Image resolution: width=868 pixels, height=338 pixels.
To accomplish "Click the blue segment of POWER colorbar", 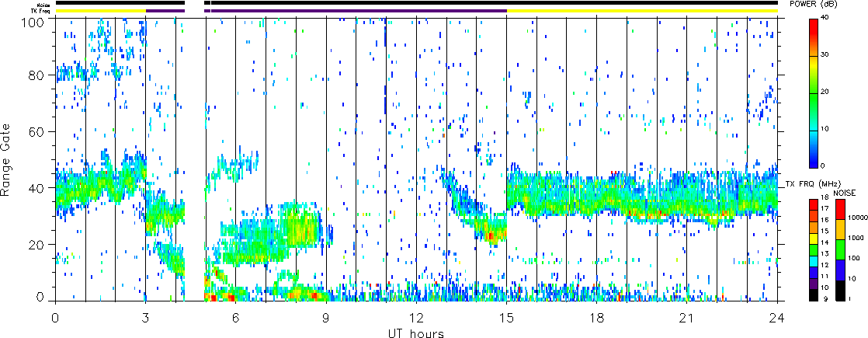I will [814, 159].
